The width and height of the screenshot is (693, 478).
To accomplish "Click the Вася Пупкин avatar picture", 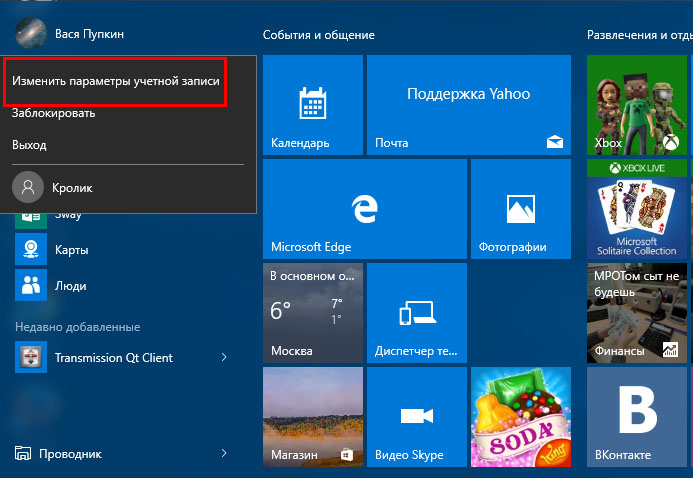I will point(31,34).
